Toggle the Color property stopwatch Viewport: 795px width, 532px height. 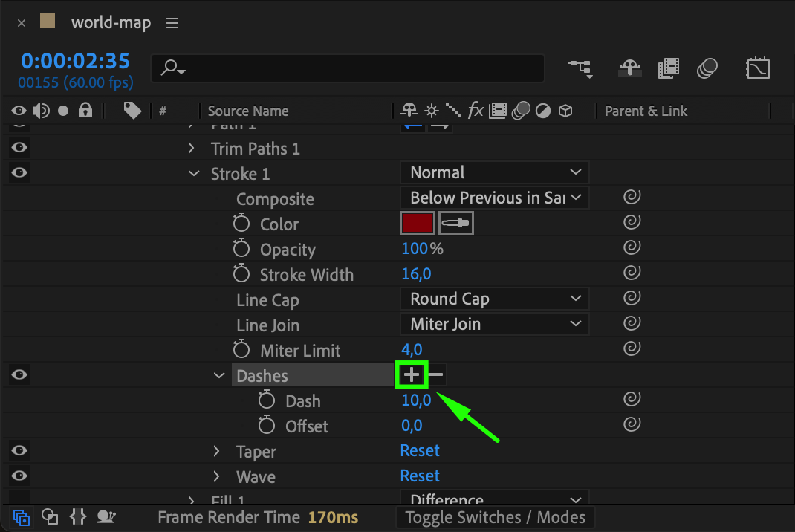(x=241, y=224)
